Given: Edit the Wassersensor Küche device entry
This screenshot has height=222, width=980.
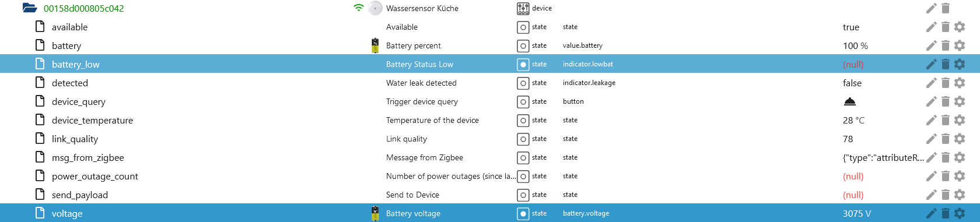Looking at the screenshot, I should point(931,8).
